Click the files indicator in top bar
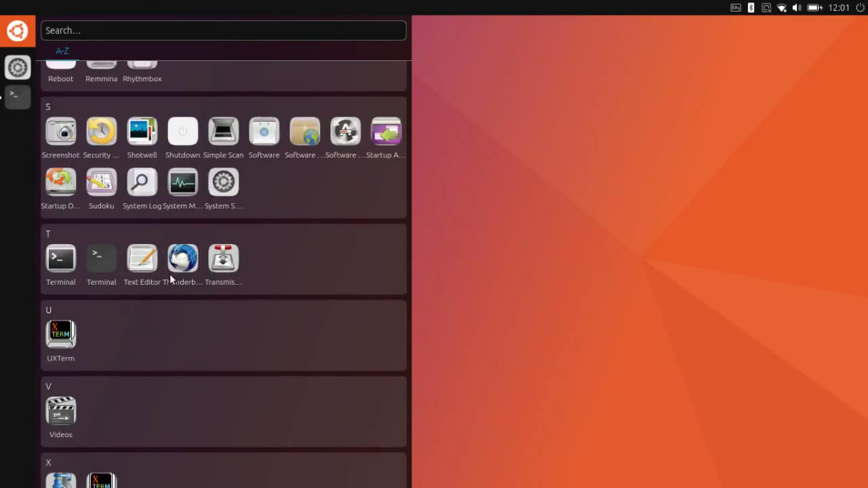The image size is (868, 488). tap(766, 7)
